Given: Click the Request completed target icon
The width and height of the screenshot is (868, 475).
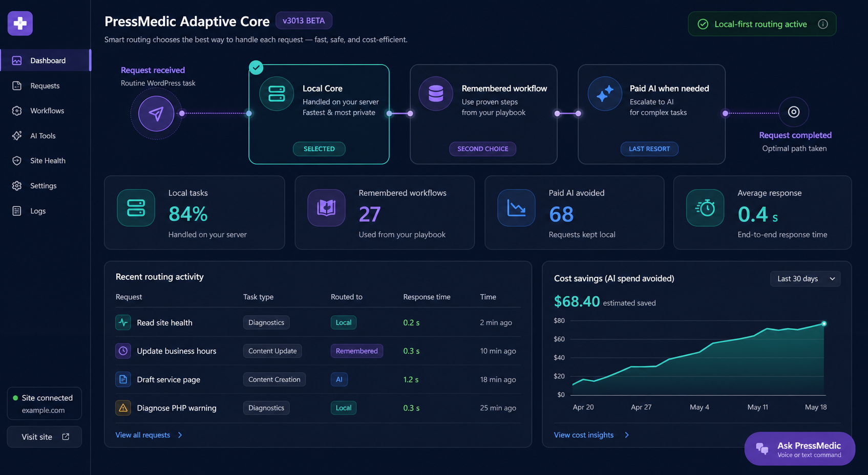Looking at the screenshot, I should click(794, 112).
